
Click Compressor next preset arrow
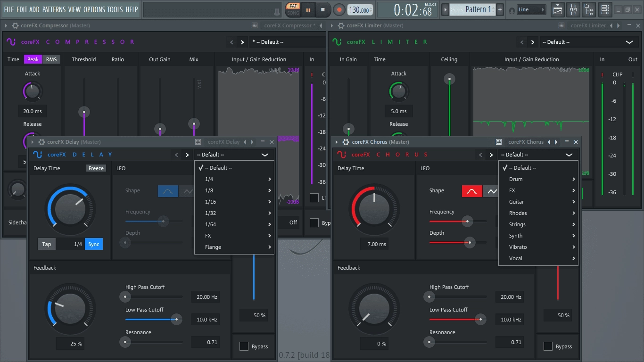[x=242, y=42]
